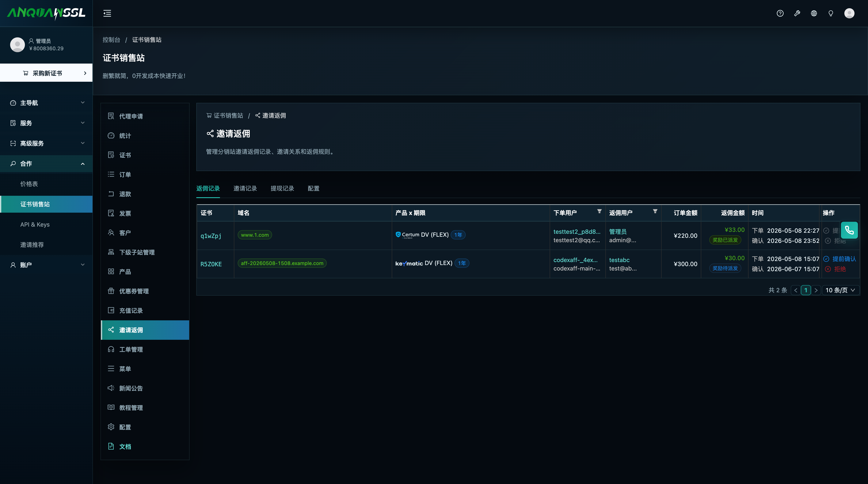
Task: Click the 采购新证书 button
Action: click(46, 73)
